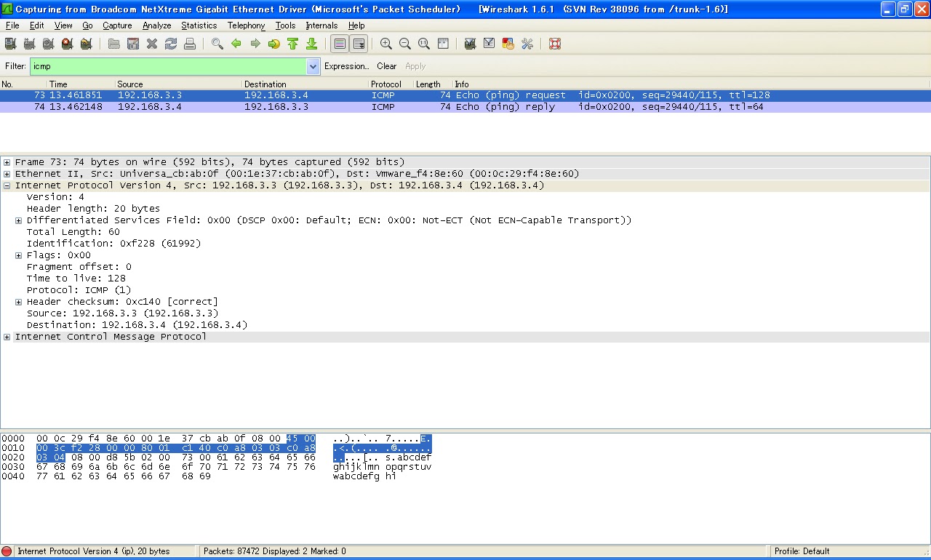The width and height of the screenshot is (931, 560).
Task: Select the Total Length: 60 field
Action: [x=73, y=232]
